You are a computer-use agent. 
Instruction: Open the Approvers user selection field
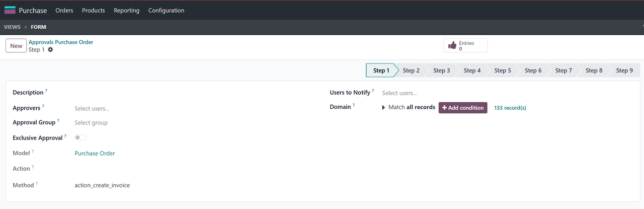pyautogui.click(x=194, y=108)
